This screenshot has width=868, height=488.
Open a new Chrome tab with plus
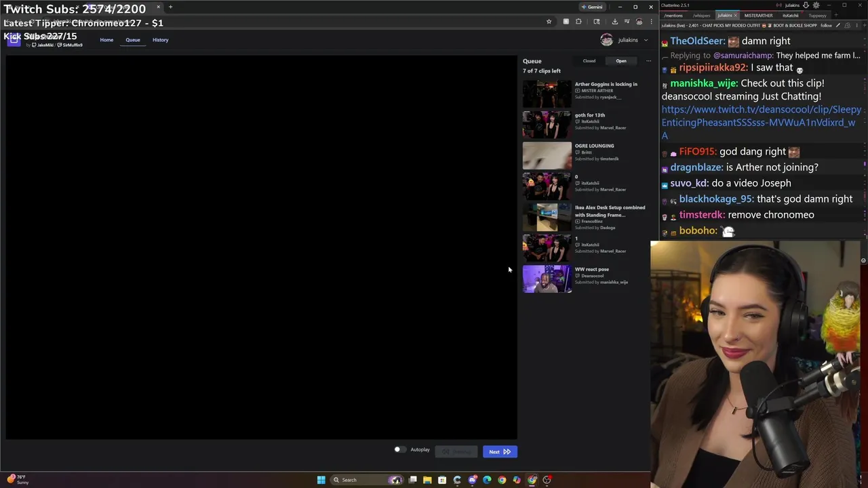pos(170,7)
